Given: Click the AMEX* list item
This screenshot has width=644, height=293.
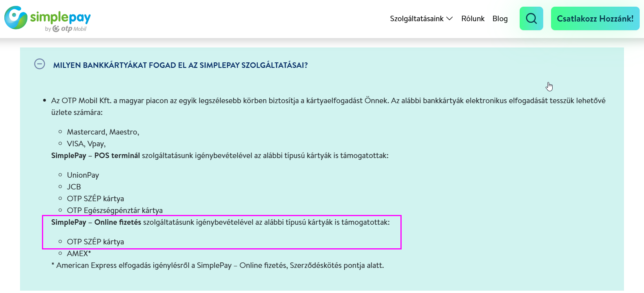Looking at the screenshot, I should point(79,253).
